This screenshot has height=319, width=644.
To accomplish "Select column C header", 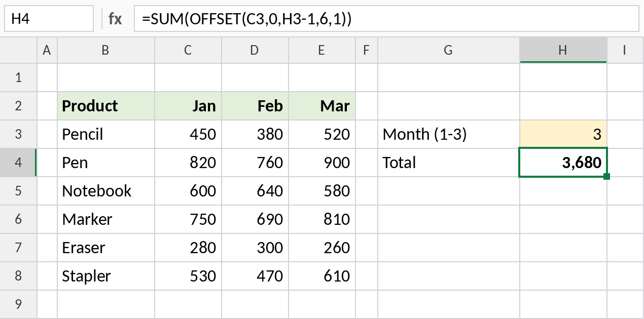I will coord(188,50).
